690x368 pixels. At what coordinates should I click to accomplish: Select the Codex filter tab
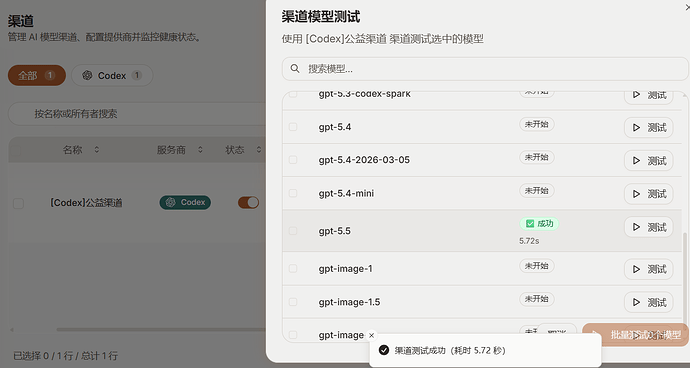112,76
